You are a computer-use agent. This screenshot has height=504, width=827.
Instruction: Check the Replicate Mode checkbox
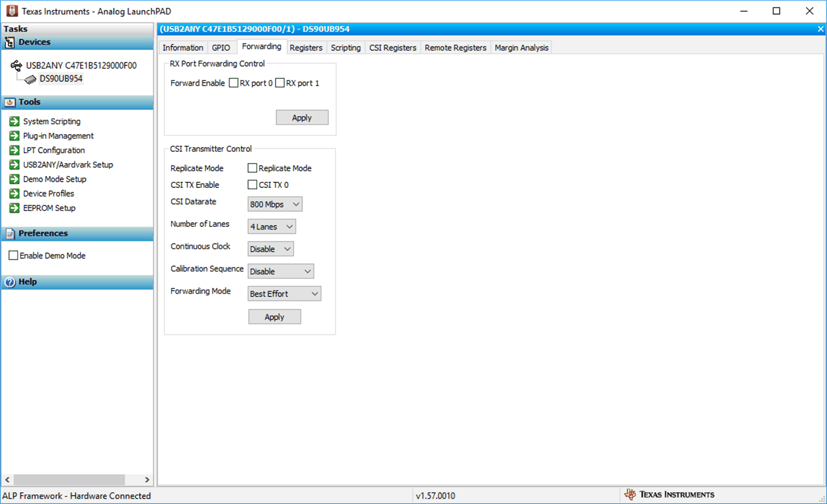coord(252,167)
